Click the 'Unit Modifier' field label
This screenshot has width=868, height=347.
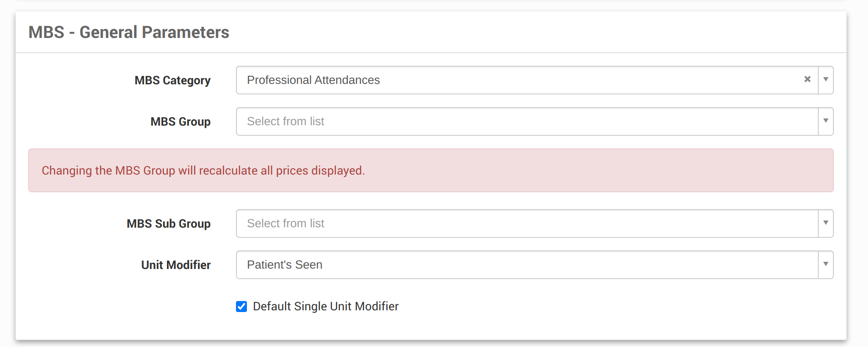coord(176,265)
